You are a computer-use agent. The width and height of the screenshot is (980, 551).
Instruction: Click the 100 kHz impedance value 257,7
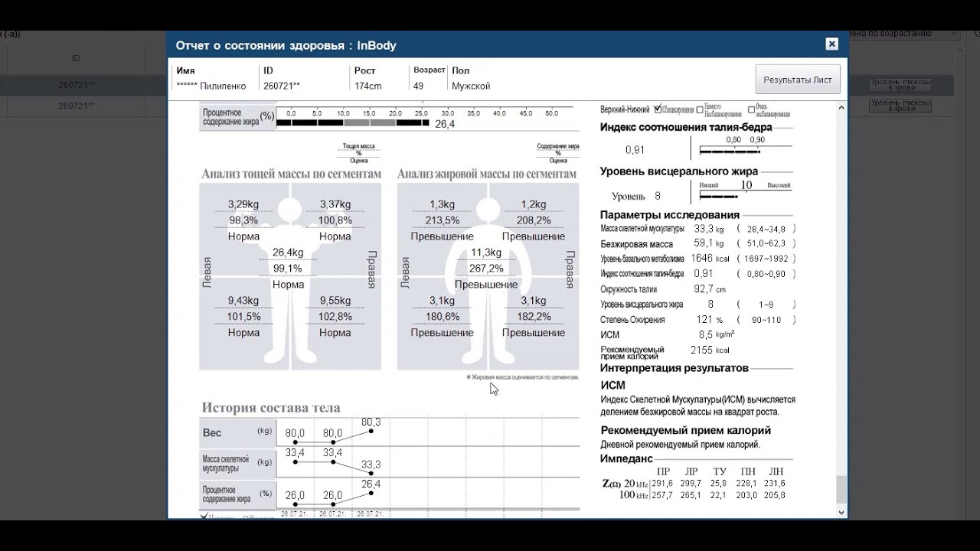[x=662, y=496]
